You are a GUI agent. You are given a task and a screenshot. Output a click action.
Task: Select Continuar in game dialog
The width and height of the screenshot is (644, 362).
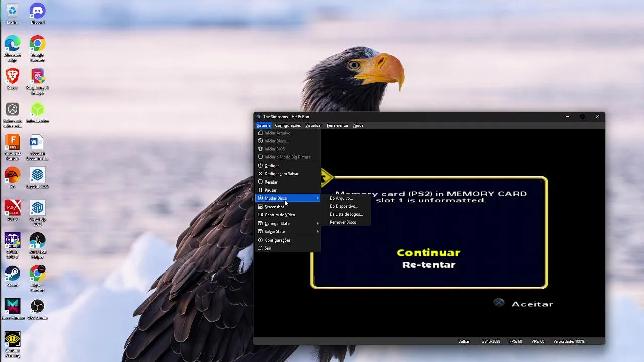click(x=429, y=253)
